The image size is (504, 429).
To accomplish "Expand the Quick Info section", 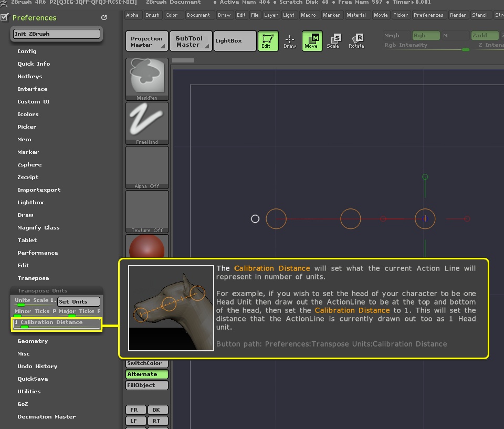I will (x=34, y=64).
